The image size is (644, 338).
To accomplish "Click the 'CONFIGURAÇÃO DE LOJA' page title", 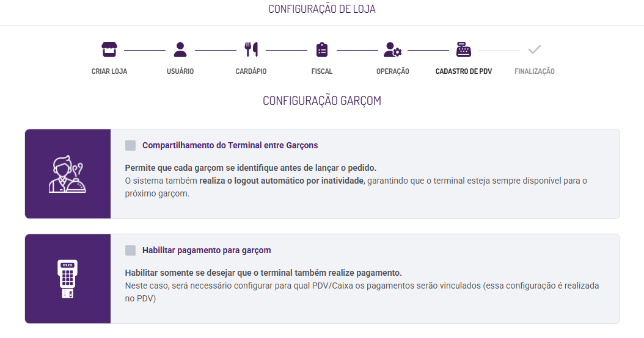I will click(x=322, y=9).
